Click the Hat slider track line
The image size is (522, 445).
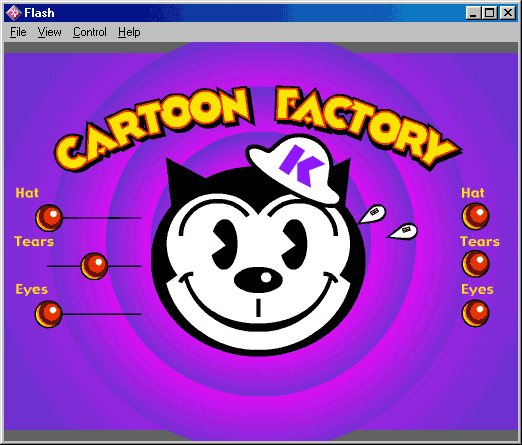[102, 218]
